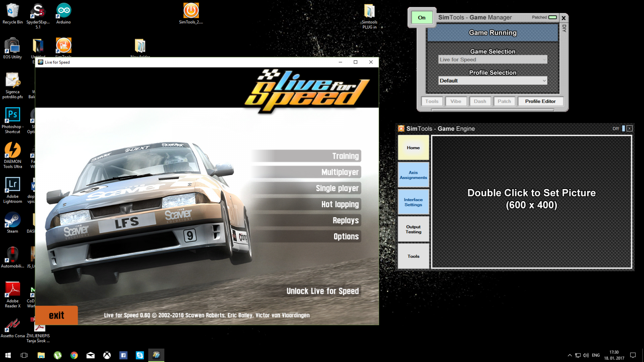Open the Interface Settings tab in Game Engine
This screenshot has width=644, height=362.
click(x=413, y=202)
